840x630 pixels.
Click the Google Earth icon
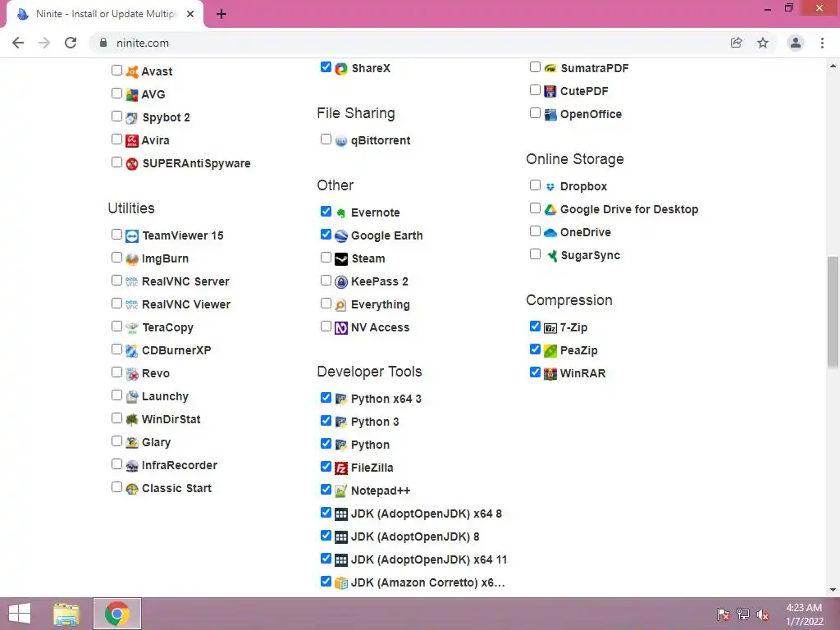click(341, 235)
